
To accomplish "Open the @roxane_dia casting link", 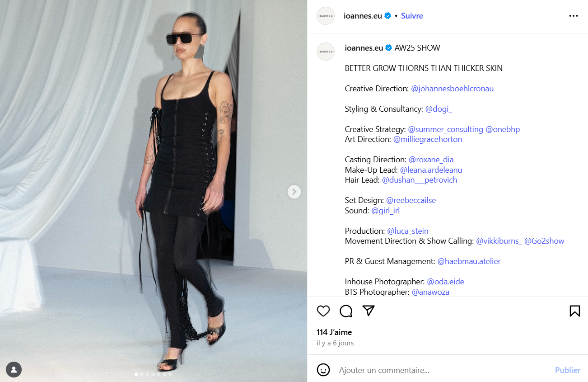I will (431, 160).
